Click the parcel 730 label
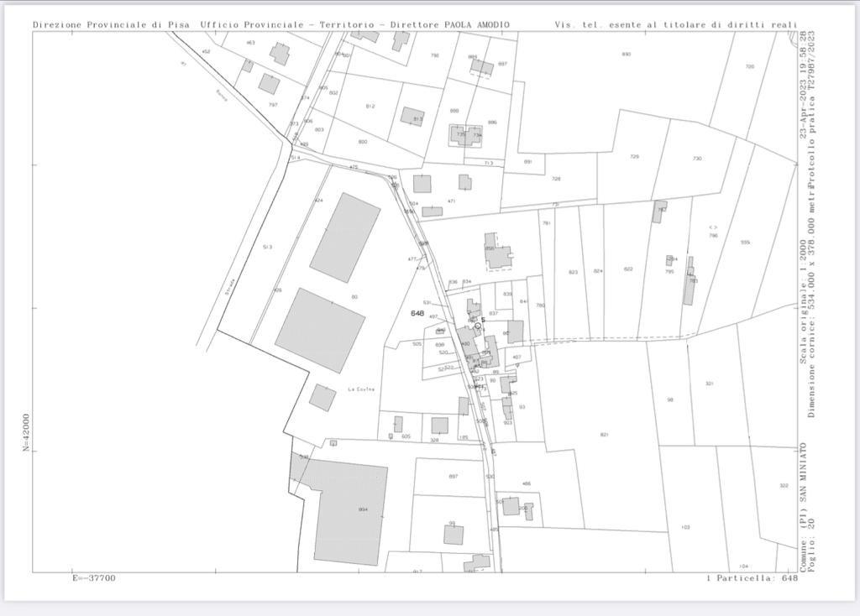Screen dimensions: 860x616 (697, 159)
